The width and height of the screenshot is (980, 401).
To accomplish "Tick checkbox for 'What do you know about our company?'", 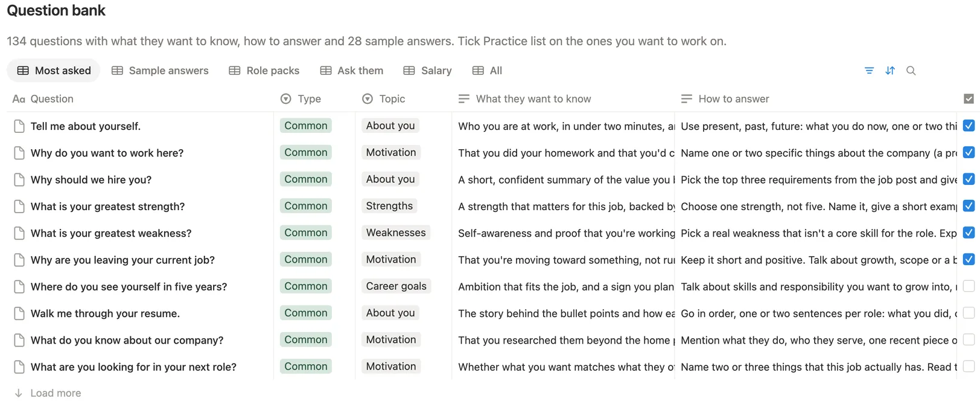I will pyautogui.click(x=969, y=339).
